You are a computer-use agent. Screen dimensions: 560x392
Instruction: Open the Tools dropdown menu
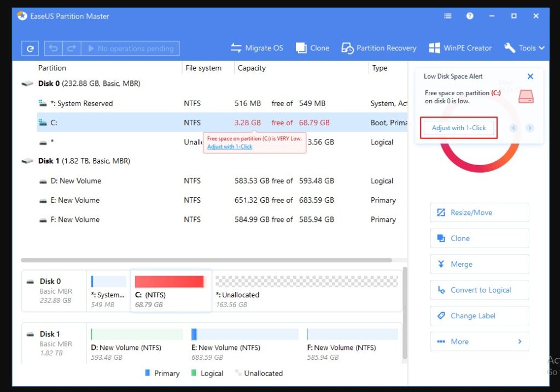click(524, 48)
